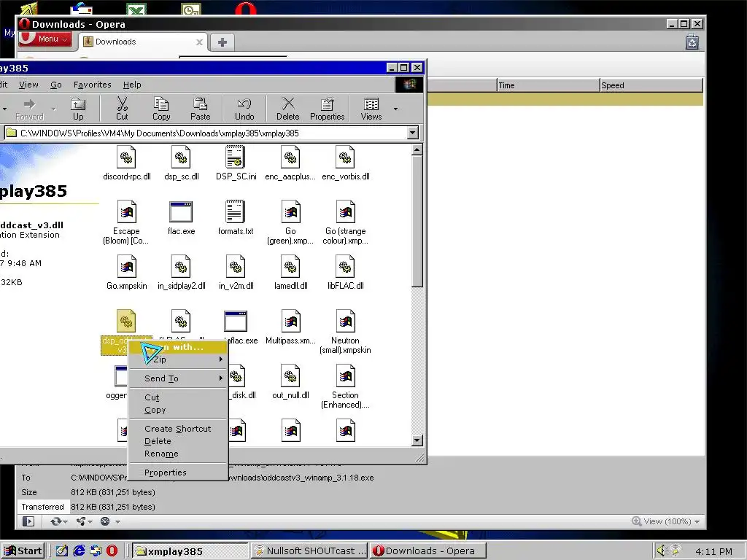Select the enc_vorbis.dll file icon
This screenshot has width=747, height=560.
click(345, 157)
